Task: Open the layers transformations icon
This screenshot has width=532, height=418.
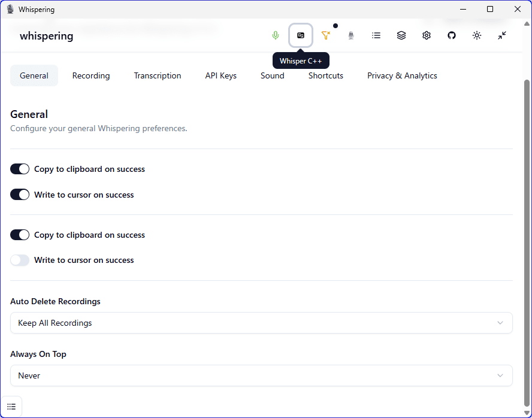Action: [x=401, y=35]
